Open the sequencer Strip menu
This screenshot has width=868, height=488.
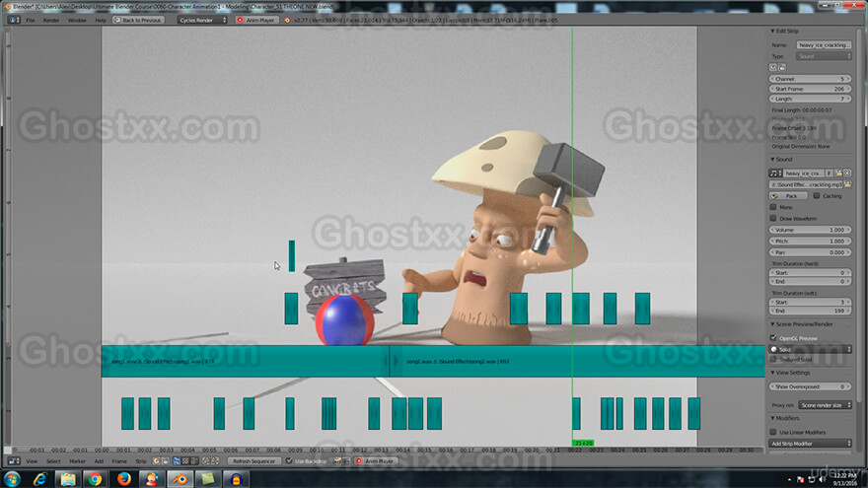pos(141,461)
